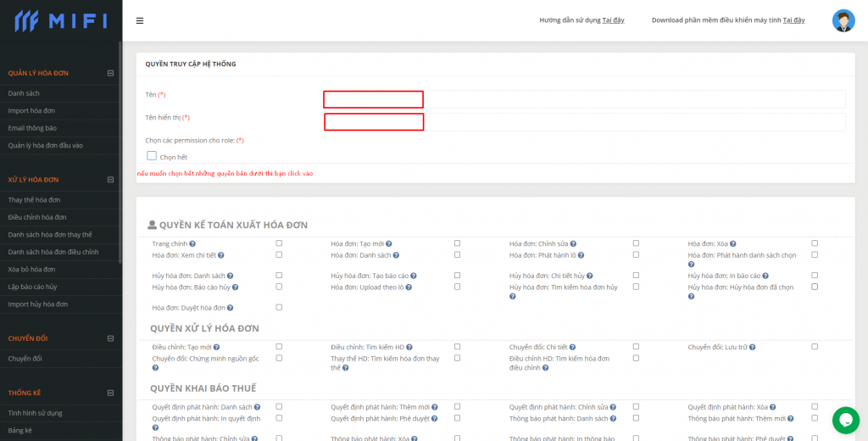868x441 pixels.
Task: Click Tại đây link for software download
Action: click(793, 20)
